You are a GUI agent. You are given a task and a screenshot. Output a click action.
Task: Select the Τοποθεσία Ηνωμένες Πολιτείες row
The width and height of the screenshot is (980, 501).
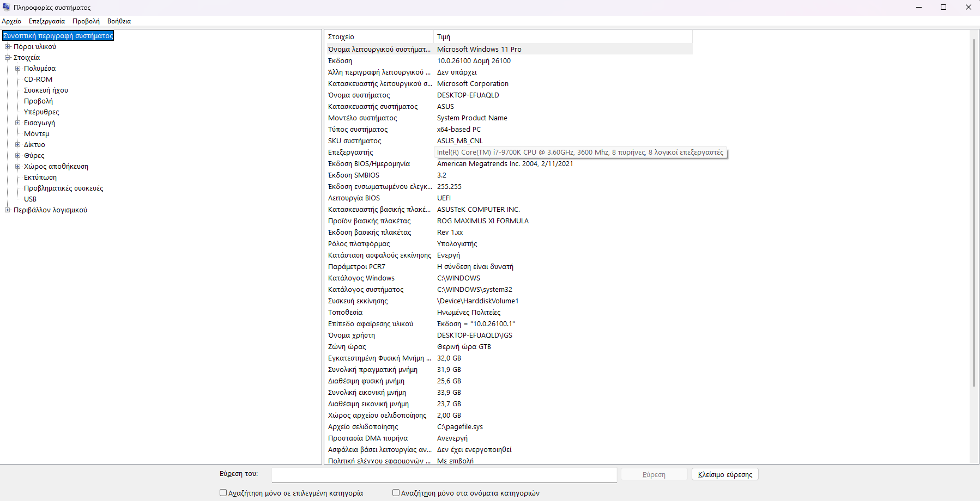[x=509, y=313]
